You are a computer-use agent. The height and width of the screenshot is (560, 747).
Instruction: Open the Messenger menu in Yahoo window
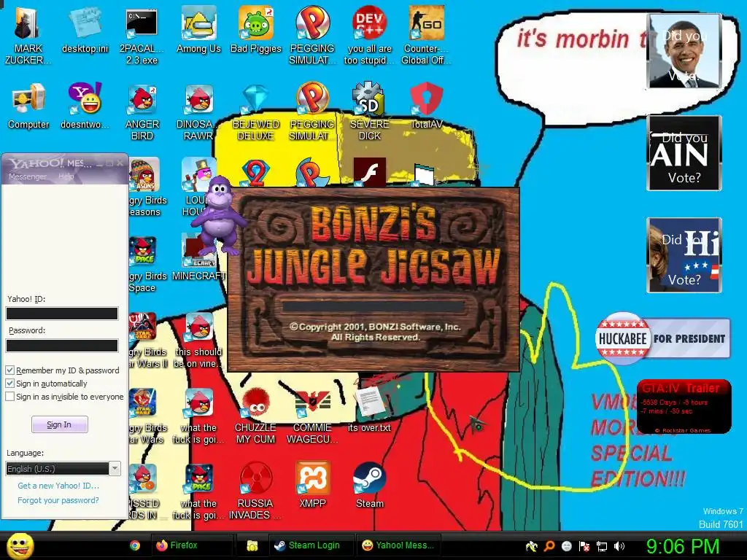click(28, 176)
